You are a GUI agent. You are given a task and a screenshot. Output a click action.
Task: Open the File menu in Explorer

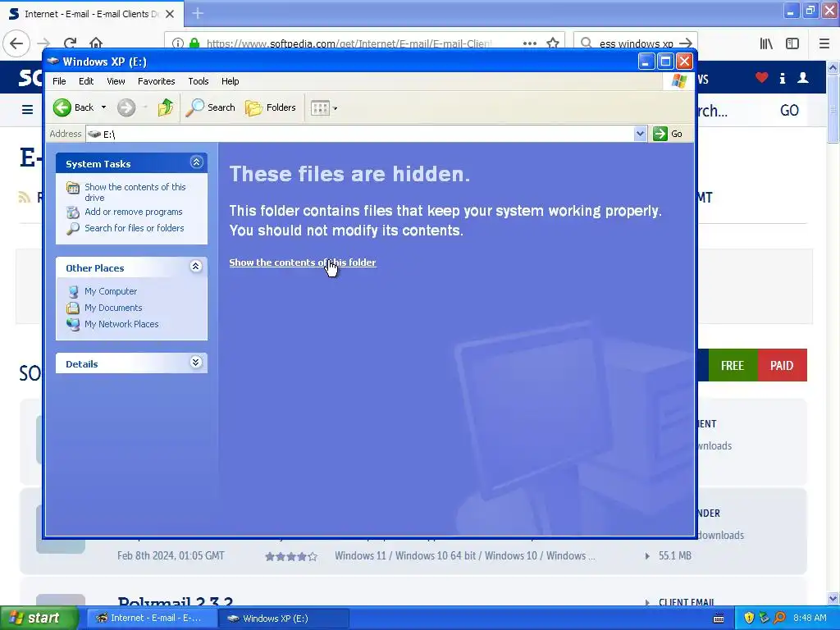(59, 81)
